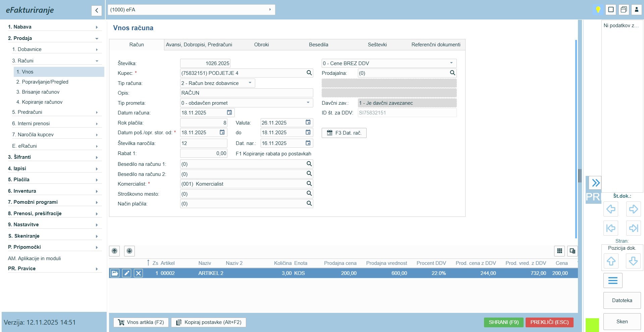Switch to the Seštevki tab
The image size is (644, 332).
[377, 45]
